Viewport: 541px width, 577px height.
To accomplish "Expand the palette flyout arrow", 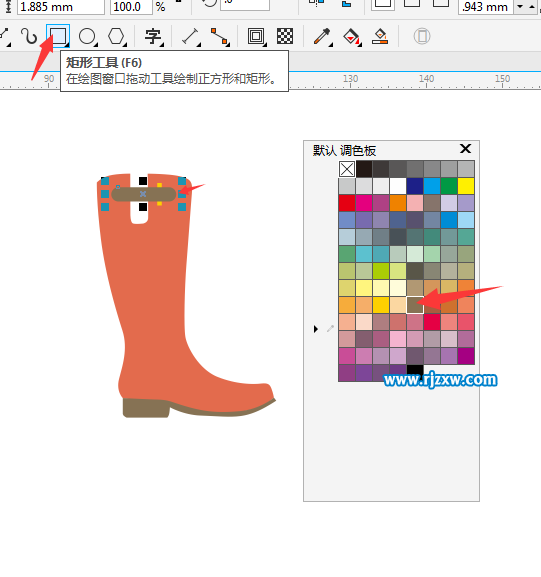I will pyautogui.click(x=315, y=329).
